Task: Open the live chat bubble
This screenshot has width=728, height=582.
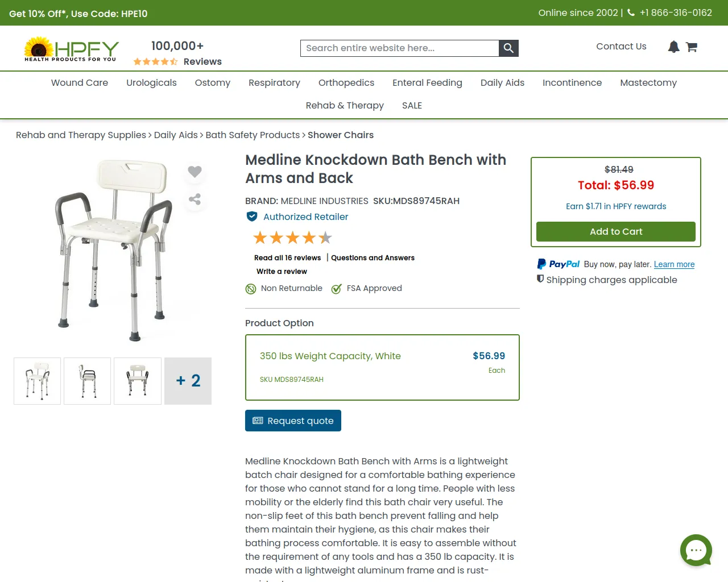Action: point(696,550)
